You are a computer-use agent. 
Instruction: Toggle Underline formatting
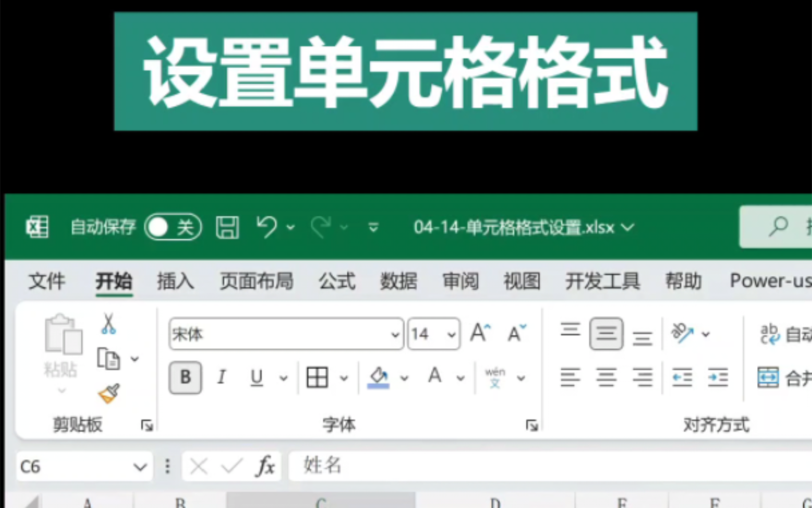pos(257,377)
